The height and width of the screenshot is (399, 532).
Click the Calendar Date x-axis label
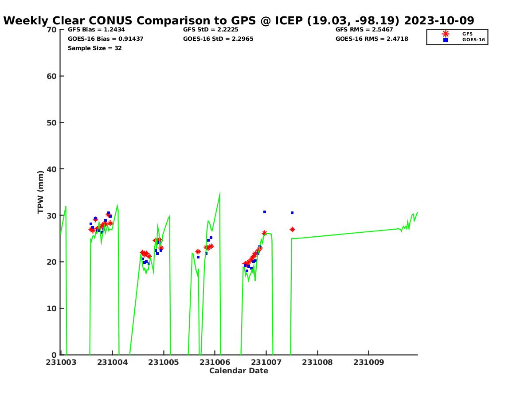coord(239,371)
